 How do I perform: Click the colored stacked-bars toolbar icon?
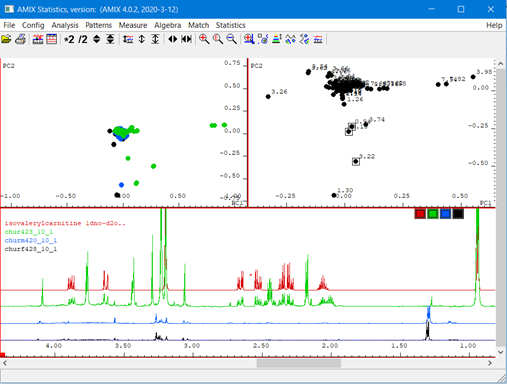[277, 39]
